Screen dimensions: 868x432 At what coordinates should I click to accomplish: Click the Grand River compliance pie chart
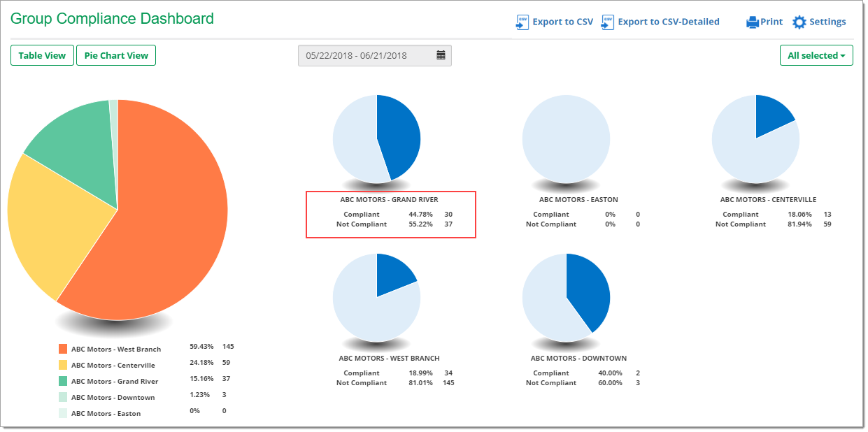click(x=376, y=138)
